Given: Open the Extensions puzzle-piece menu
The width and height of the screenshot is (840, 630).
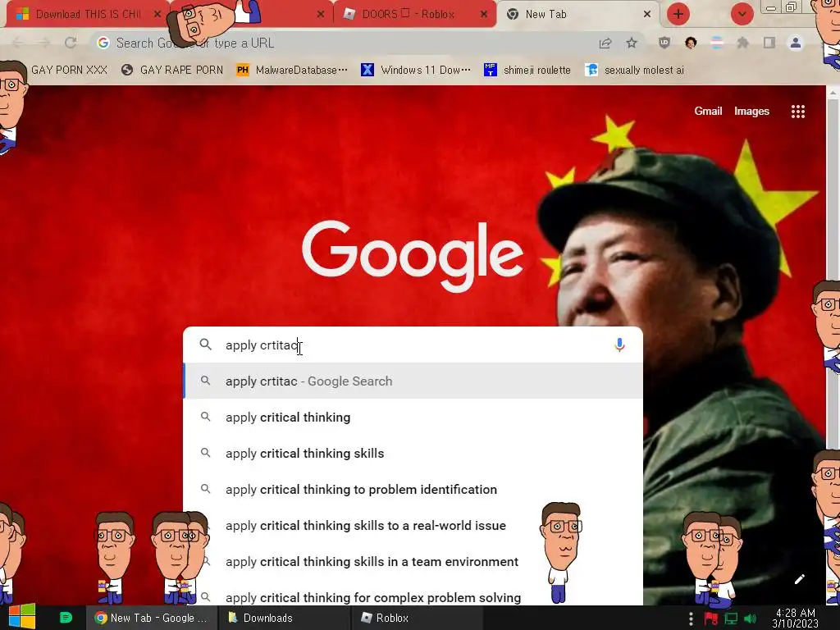Looking at the screenshot, I should pos(743,43).
